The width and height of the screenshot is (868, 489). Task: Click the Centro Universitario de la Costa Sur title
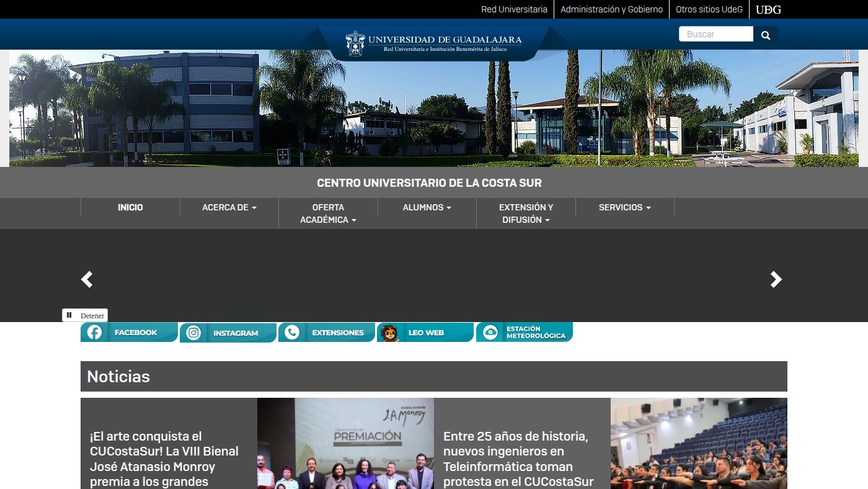(429, 183)
